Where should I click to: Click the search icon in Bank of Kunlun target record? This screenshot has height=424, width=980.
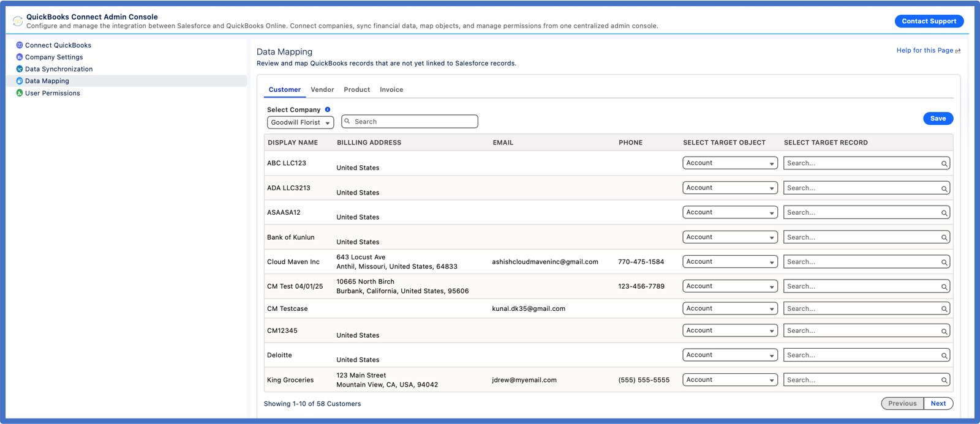(x=944, y=237)
